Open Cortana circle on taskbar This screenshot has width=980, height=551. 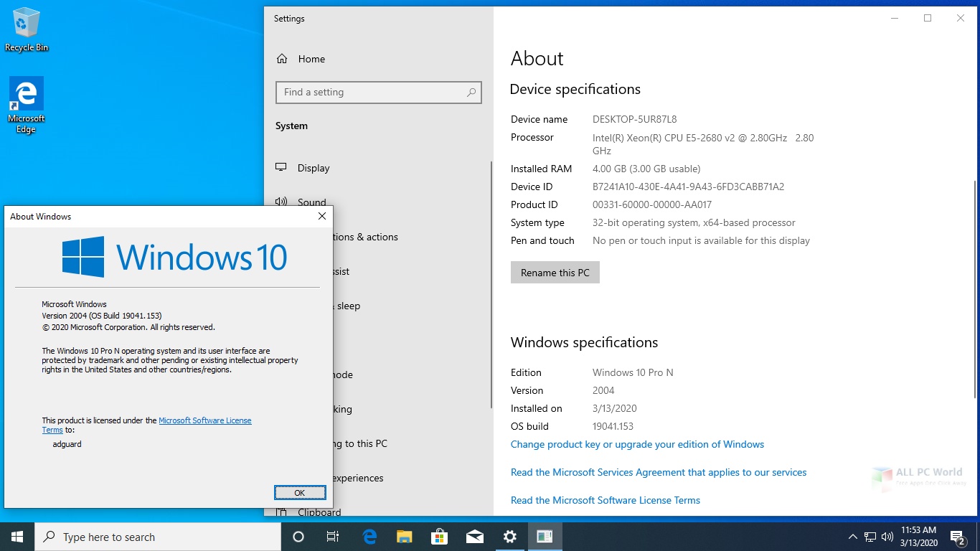pos(298,537)
